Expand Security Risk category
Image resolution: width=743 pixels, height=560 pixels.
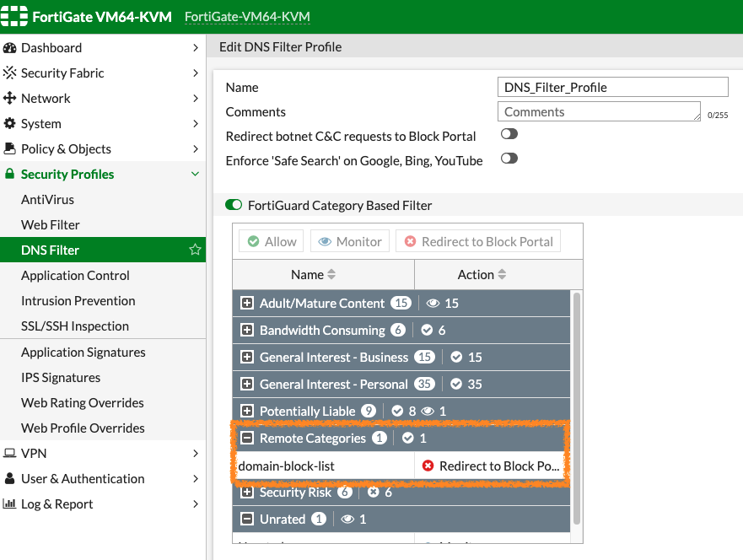[247, 493]
